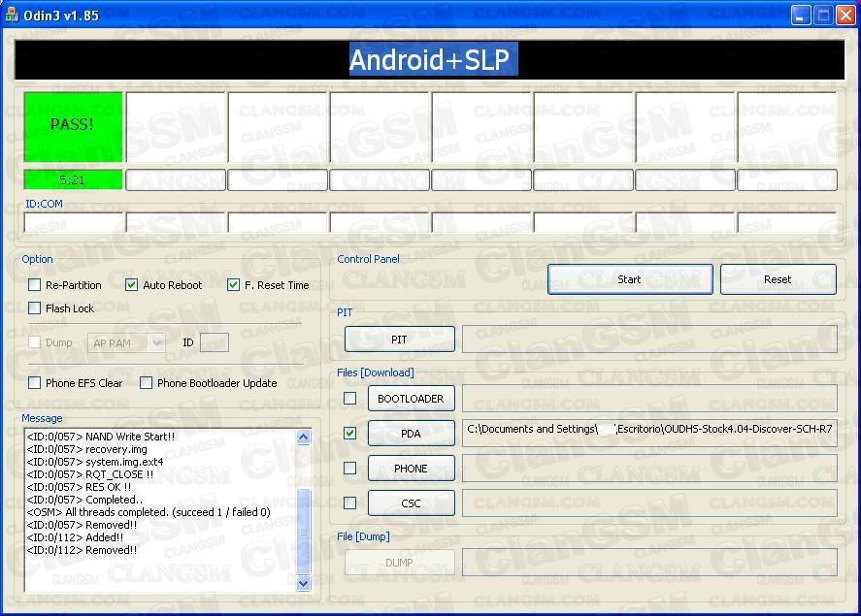Enable Phone EFS Clear
861x616 pixels.
35,383
